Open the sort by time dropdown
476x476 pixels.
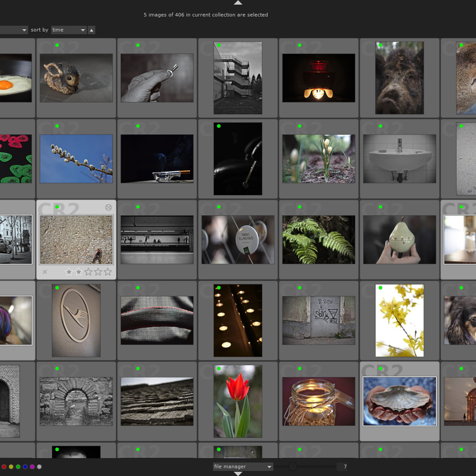(x=69, y=30)
